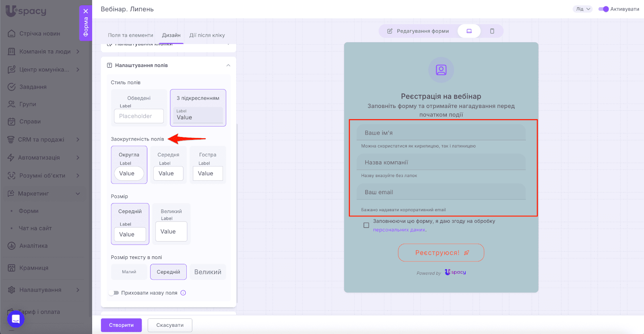Click the Центр комунікацій sidebar icon
Image resolution: width=644 pixels, height=334 pixels.
click(x=12, y=69)
